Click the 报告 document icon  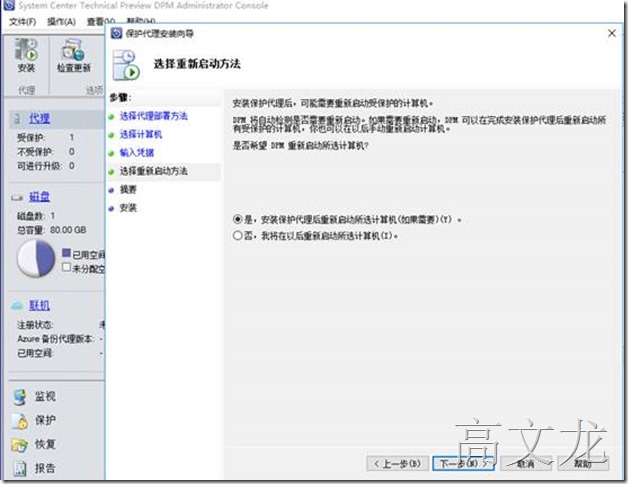coord(20,469)
